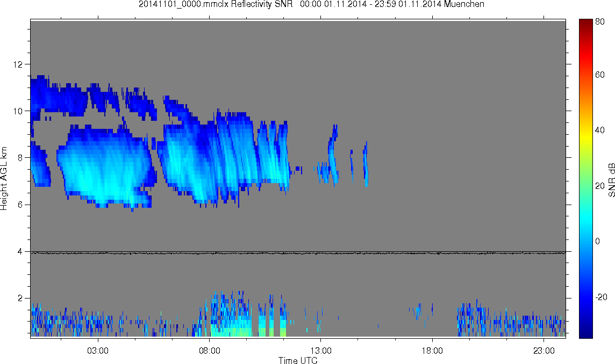Click the '18:00' time axis label
The height and width of the screenshot is (364, 615).
point(432,351)
